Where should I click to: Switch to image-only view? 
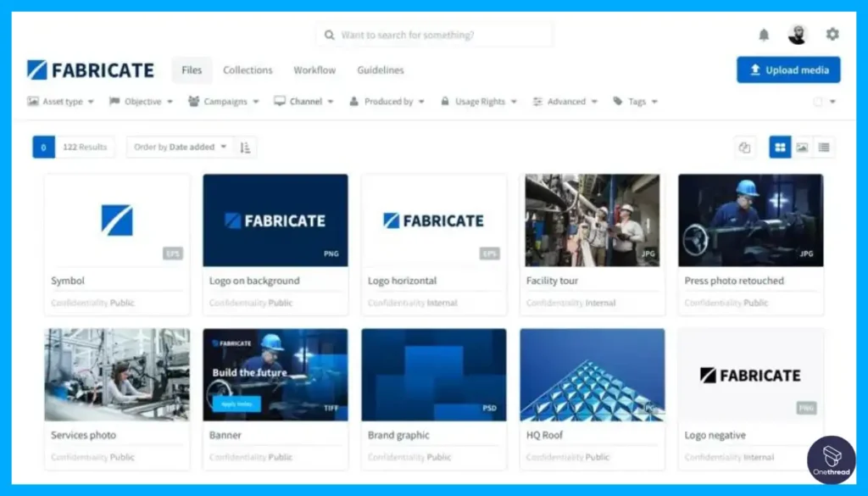coord(802,148)
